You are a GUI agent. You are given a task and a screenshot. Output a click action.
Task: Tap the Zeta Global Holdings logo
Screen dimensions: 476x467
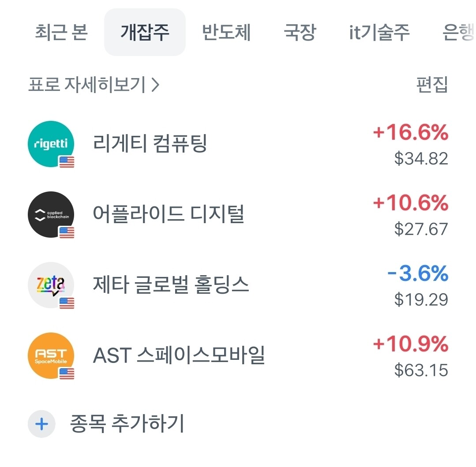pyautogui.click(x=50, y=285)
